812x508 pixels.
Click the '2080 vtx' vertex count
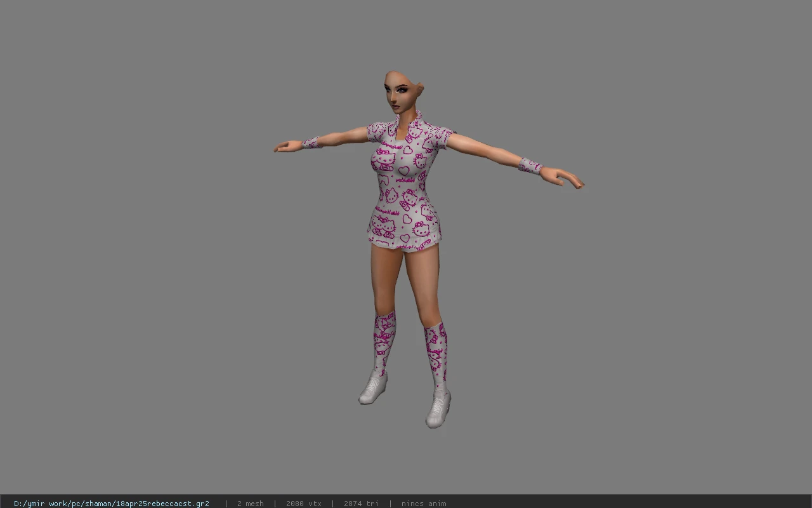coord(304,504)
